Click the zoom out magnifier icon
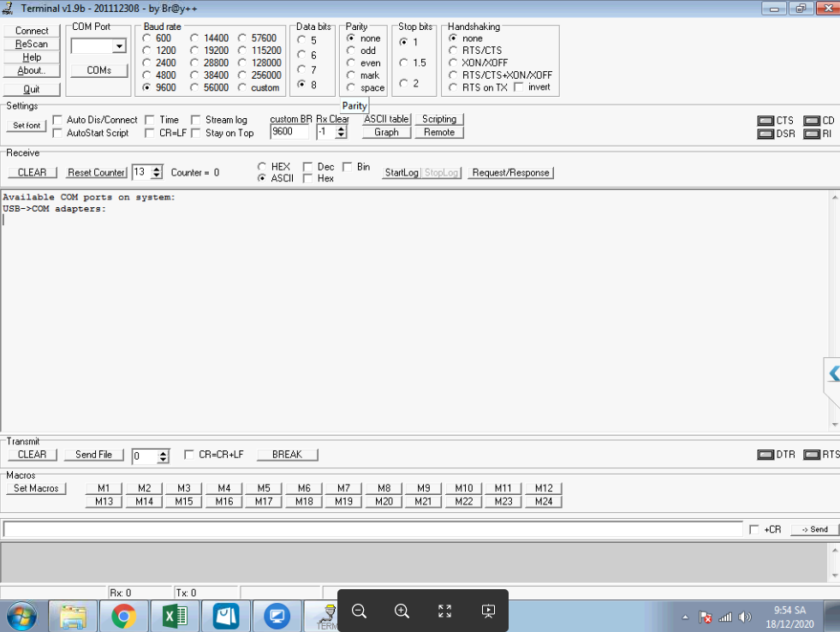This screenshot has width=840, height=632. [x=360, y=611]
